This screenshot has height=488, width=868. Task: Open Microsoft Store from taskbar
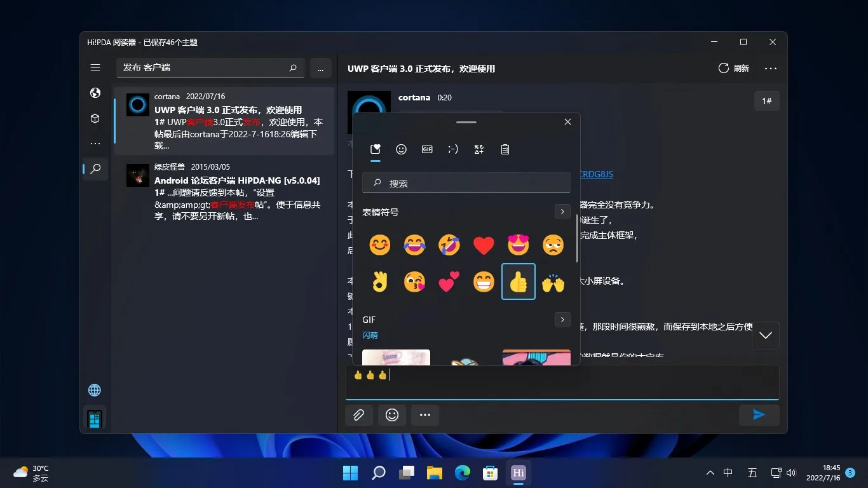tap(491, 473)
